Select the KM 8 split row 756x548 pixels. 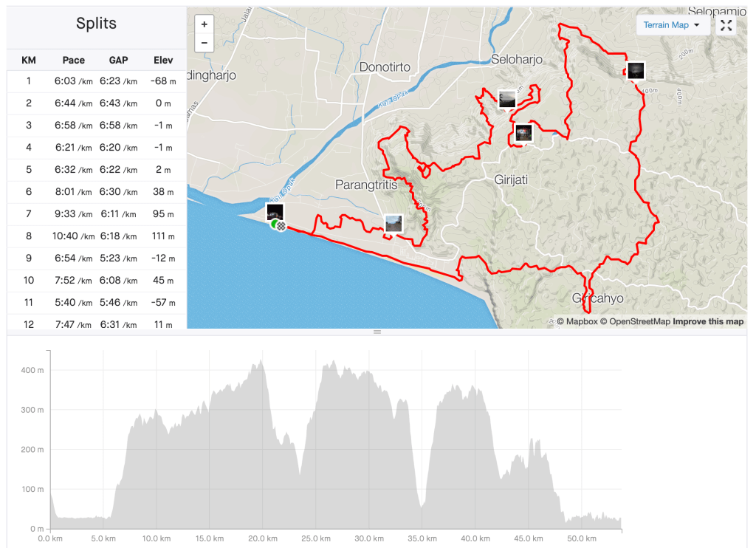96,236
